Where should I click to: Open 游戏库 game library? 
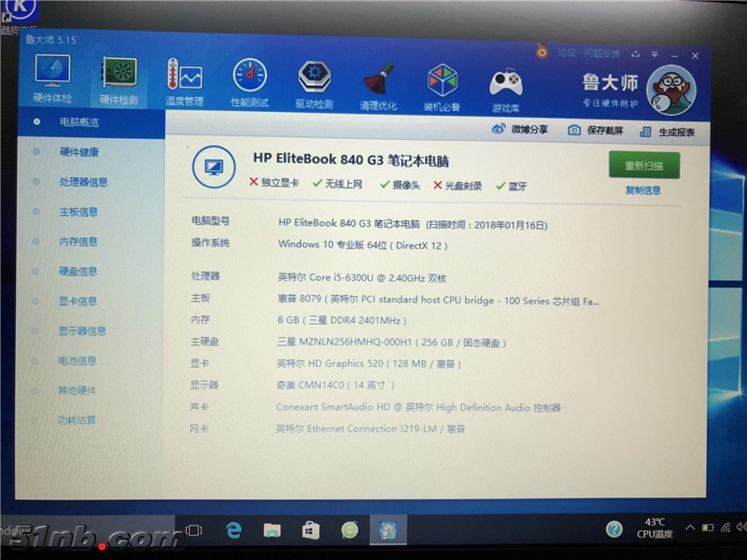coord(505,90)
